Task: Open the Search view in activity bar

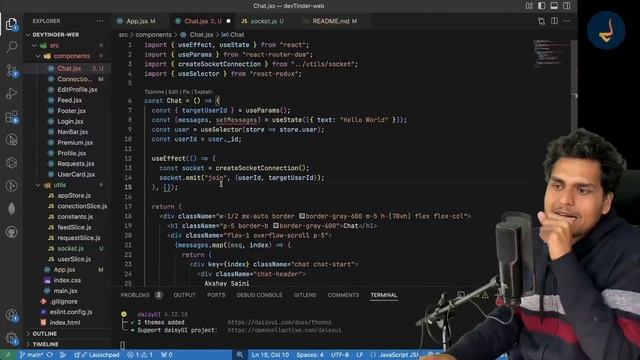Action: point(11,47)
